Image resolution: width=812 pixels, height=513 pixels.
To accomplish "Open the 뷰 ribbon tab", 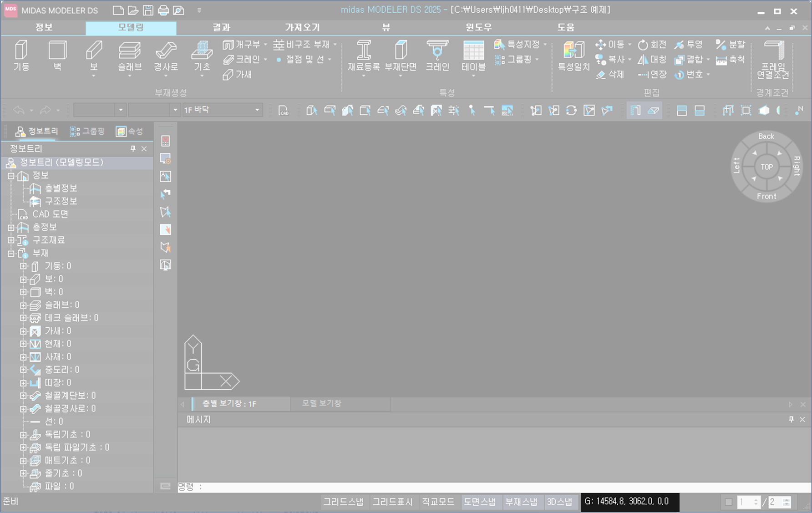I will click(386, 27).
